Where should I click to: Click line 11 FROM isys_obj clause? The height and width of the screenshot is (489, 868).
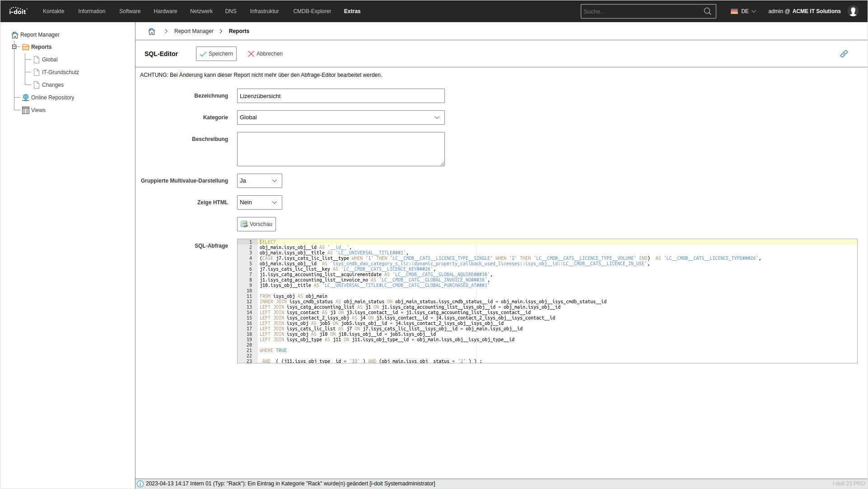pyautogui.click(x=294, y=296)
